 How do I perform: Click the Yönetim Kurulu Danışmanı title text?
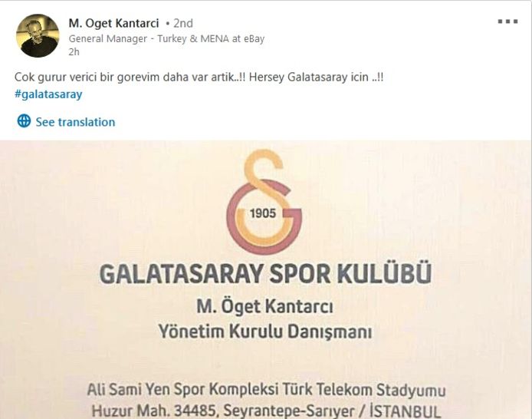[265, 331]
